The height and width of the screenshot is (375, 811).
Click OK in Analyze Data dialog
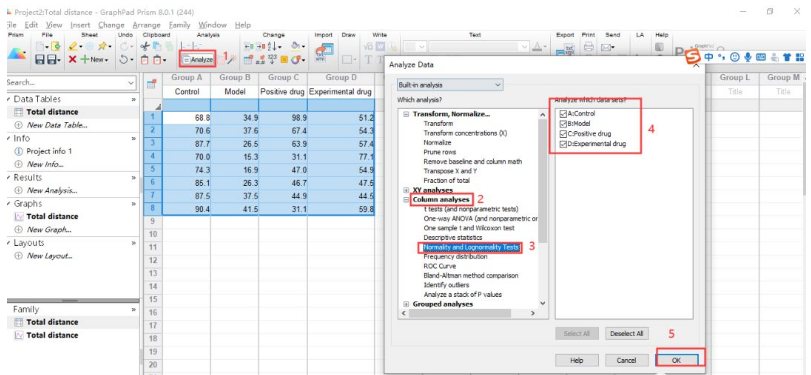point(677,360)
